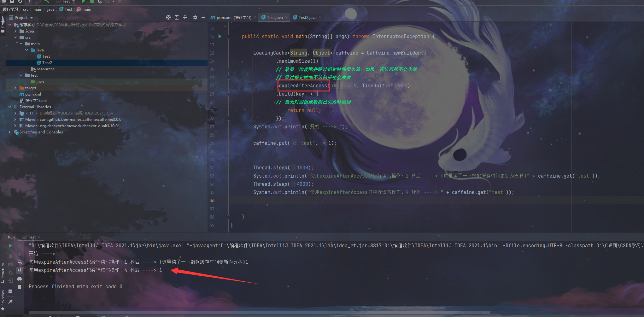
Task: Collapse the test folder
Action: (x=21, y=75)
